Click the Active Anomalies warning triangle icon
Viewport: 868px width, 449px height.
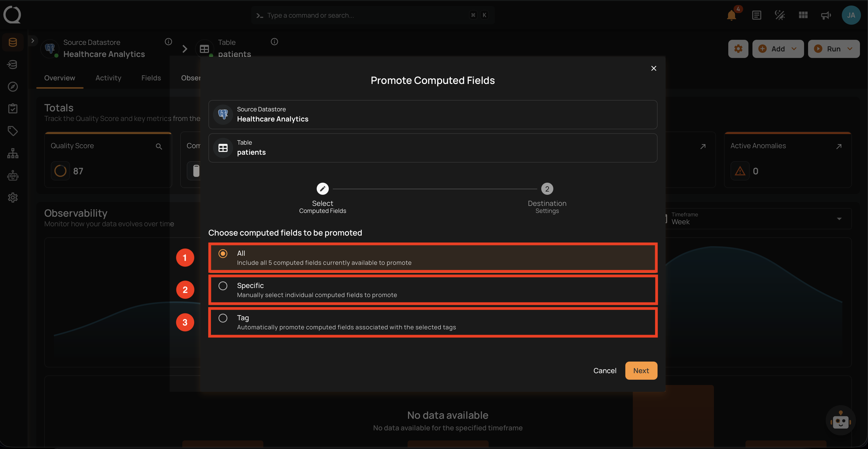(x=740, y=171)
